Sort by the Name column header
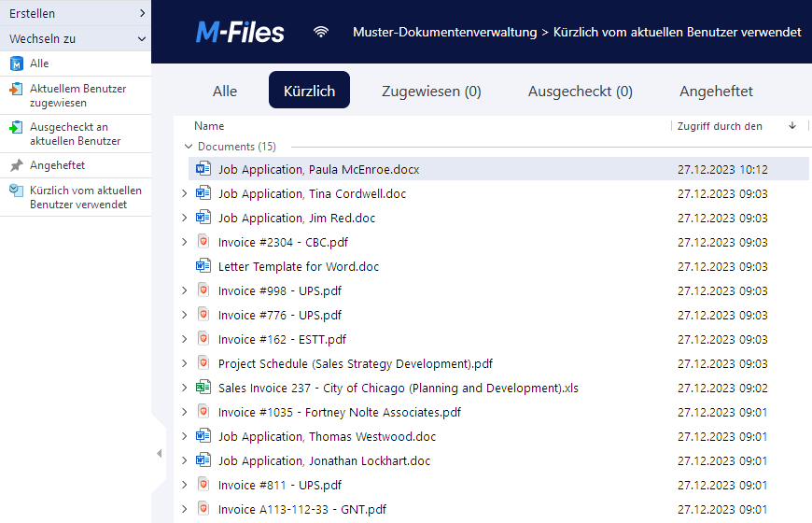This screenshot has width=812, height=523. [x=209, y=126]
